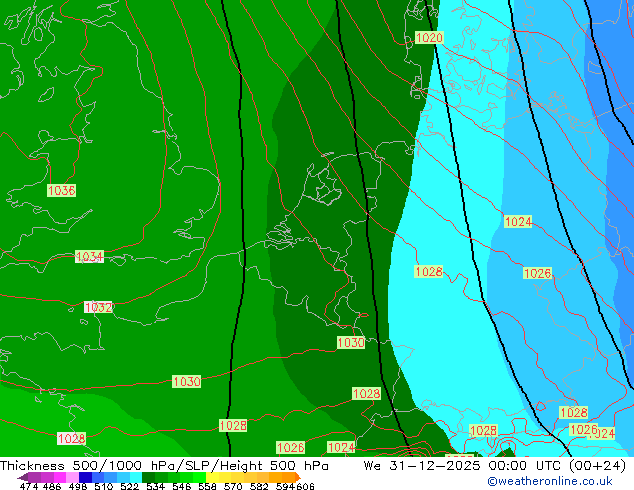The height and width of the screenshot is (490, 634).
Task: Click the forecast time 'We 31-12-2025 00:00 UTC (00+24)'
Action: coord(495,465)
